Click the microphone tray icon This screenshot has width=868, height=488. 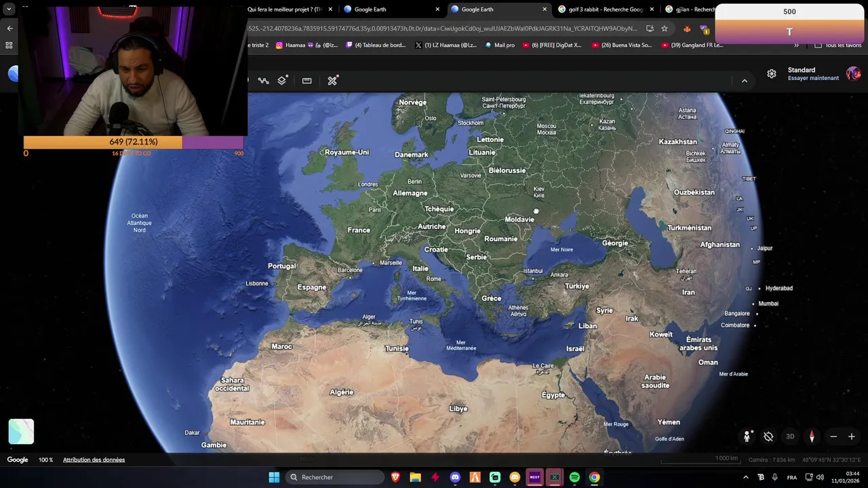point(774,477)
